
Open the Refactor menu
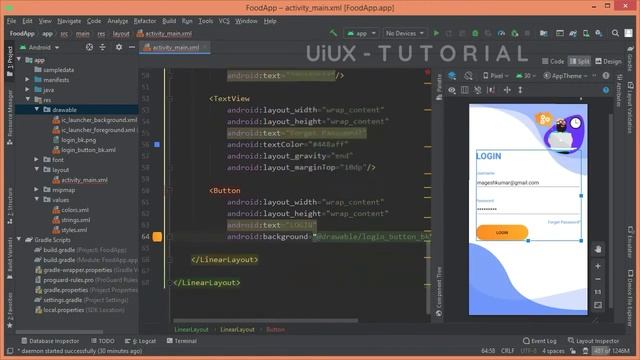(x=145, y=21)
